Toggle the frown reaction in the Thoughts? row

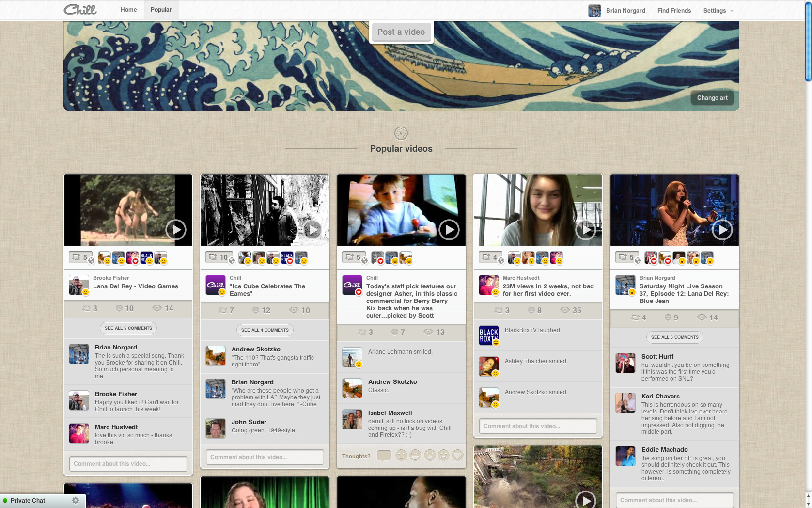444,455
